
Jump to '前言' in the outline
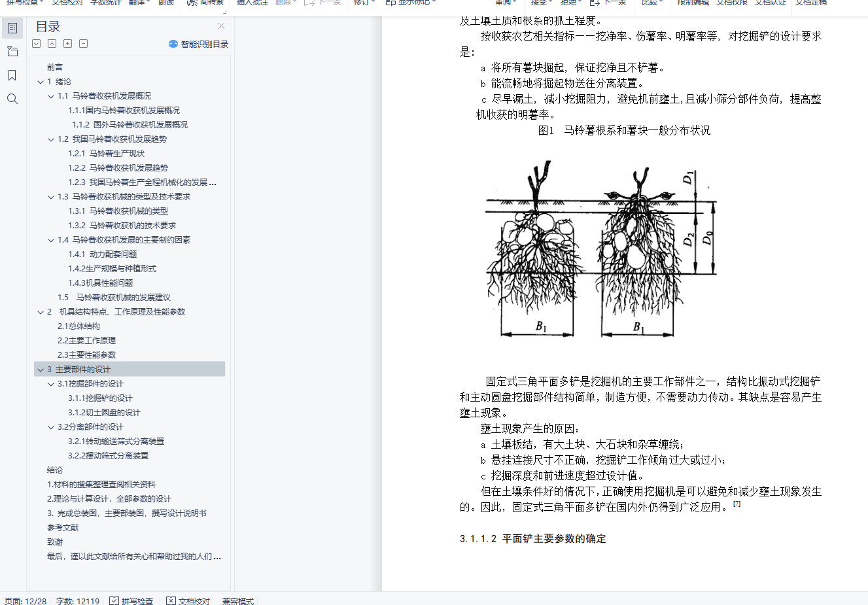tap(55, 67)
